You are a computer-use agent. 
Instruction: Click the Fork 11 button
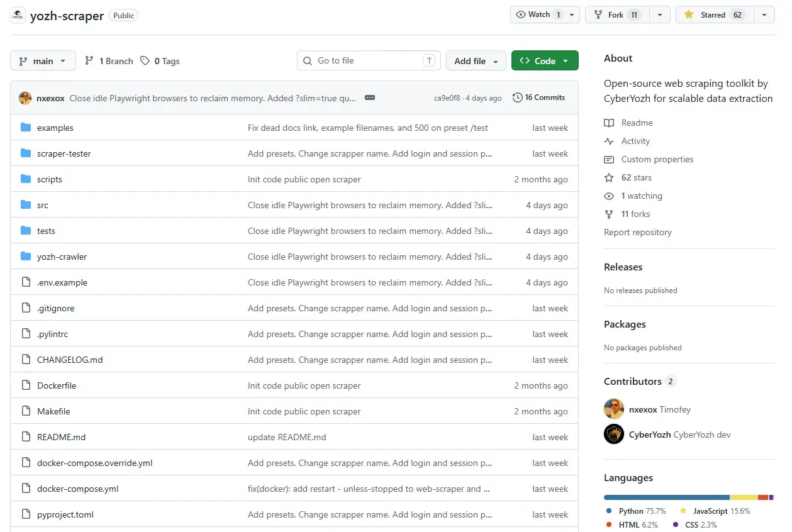pyautogui.click(x=617, y=15)
